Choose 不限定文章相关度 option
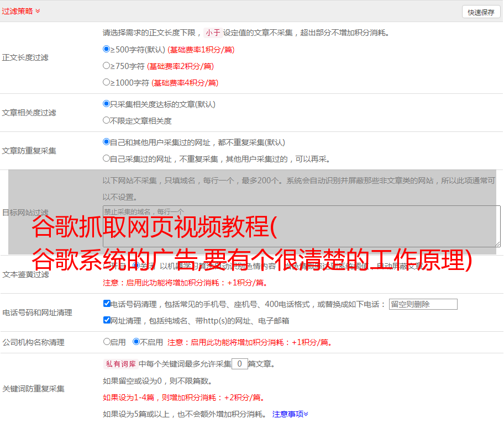This screenshot has width=504, height=424. click(107, 120)
